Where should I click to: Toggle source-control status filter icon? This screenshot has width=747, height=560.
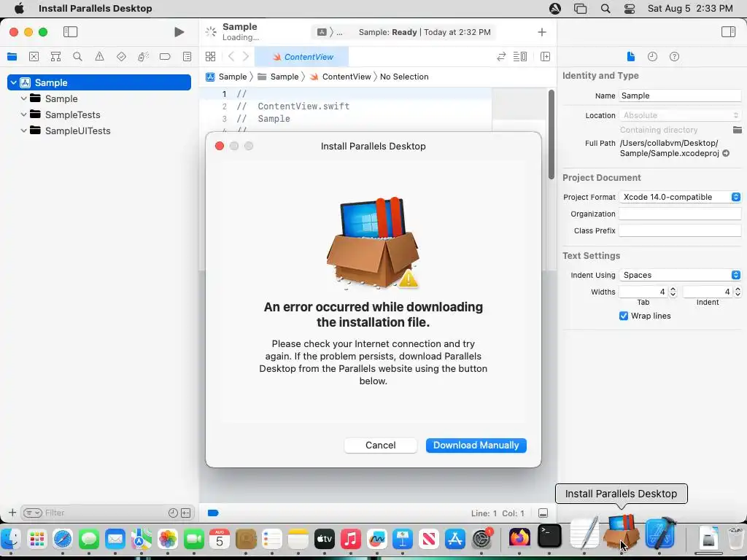tap(186, 513)
